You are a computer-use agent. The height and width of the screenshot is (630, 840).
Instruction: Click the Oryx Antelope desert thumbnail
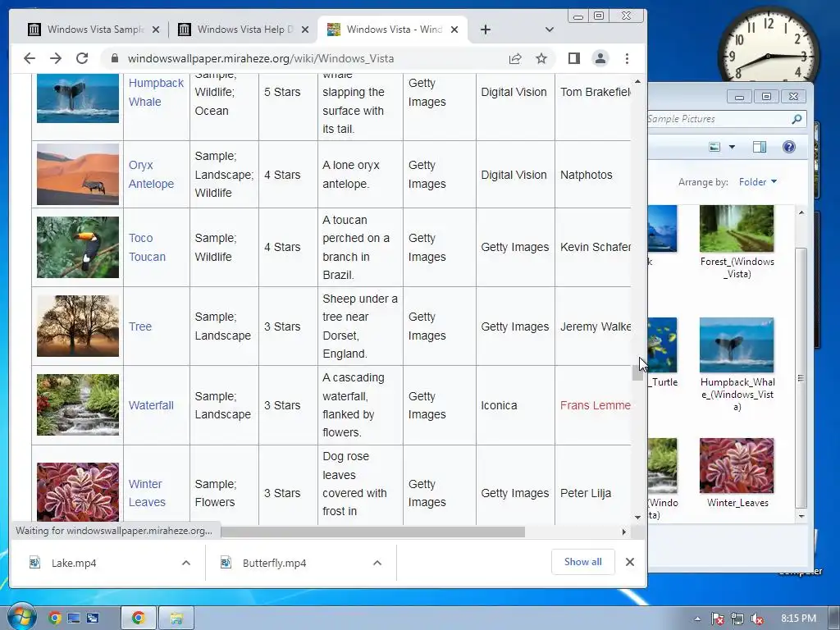click(x=78, y=174)
